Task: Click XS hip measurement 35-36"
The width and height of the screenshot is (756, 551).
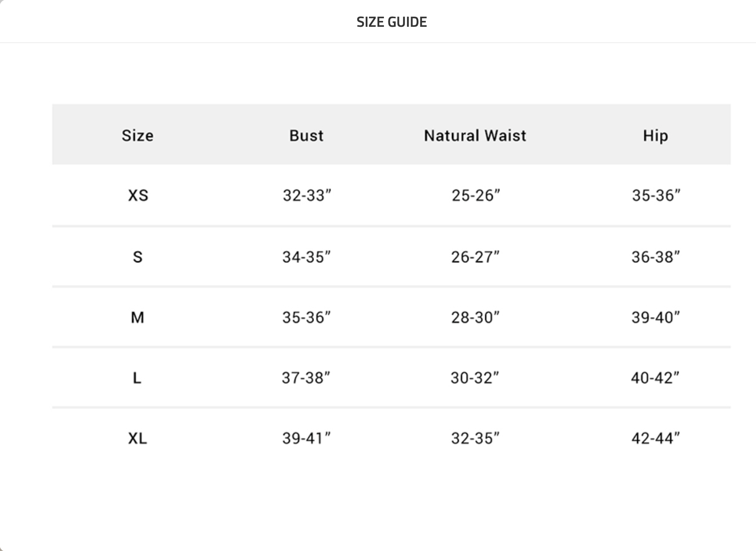Action: 656,195
